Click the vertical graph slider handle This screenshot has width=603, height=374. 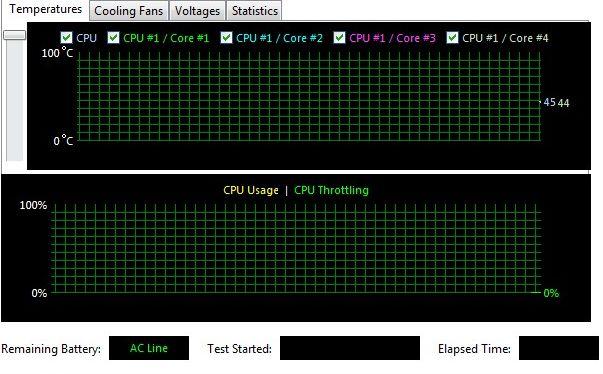pyautogui.click(x=15, y=35)
